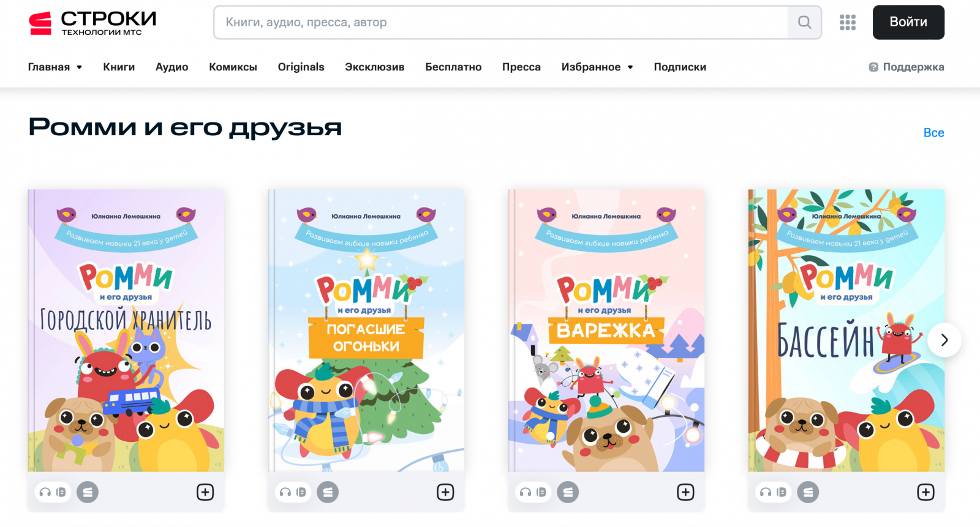This screenshot has height=527, width=980.
Task: Add Городской хранитель book with plus icon
Action: [205, 492]
